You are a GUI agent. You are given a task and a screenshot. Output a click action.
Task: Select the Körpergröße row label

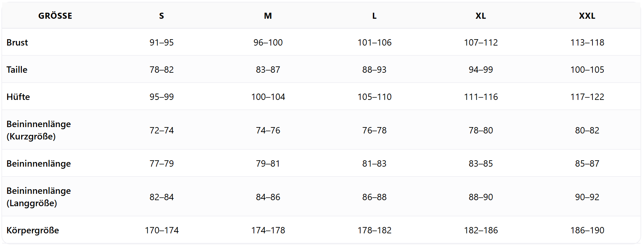click(33, 230)
